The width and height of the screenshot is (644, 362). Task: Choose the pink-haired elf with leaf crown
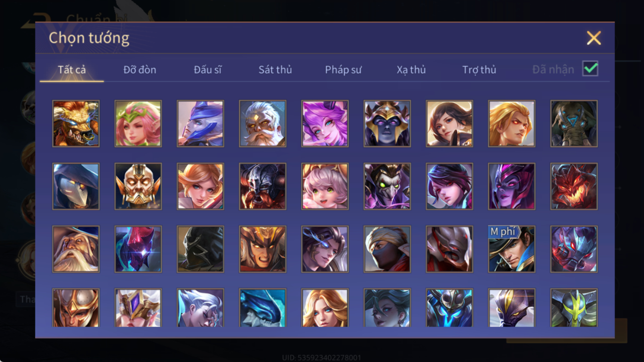tap(138, 124)
